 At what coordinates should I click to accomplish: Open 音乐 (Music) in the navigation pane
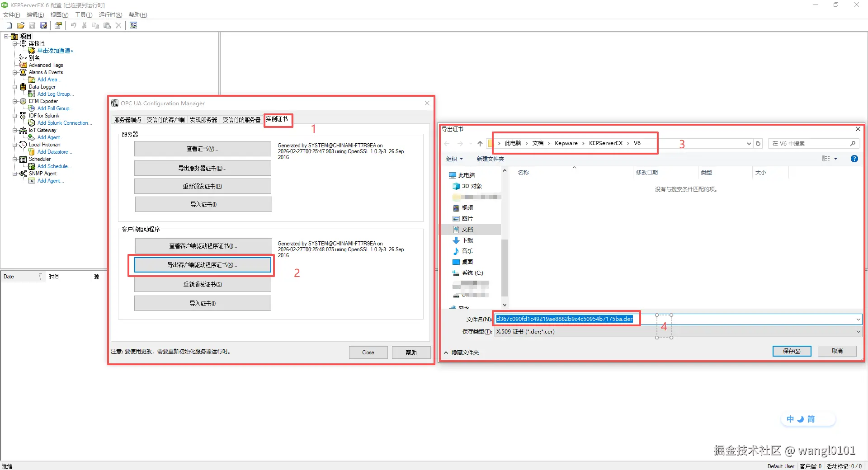(x=467, y=251)
